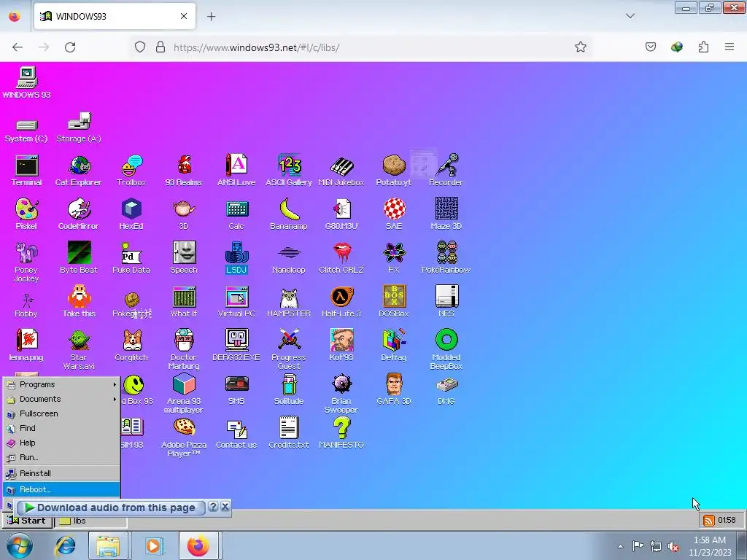The width and height of the screenshot is (747, 560).
Task: Choose Fullscreen from the Start menu
Action: coord(61,413)
